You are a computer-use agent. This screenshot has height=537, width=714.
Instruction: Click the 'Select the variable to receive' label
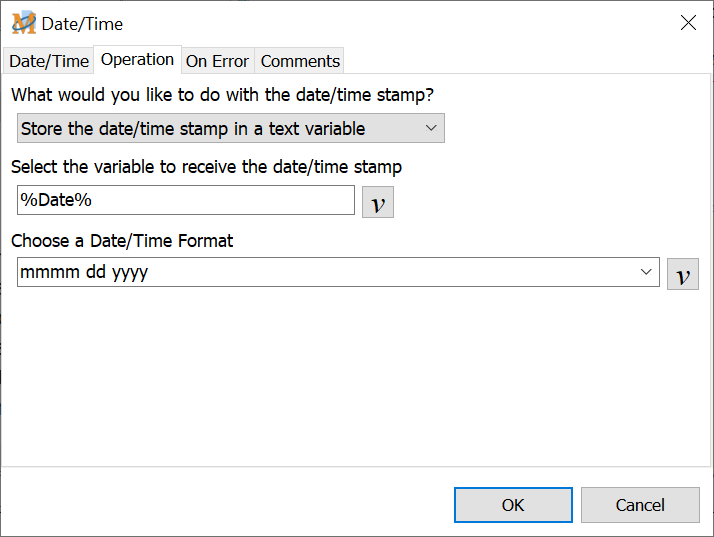(x=206, y=167)
